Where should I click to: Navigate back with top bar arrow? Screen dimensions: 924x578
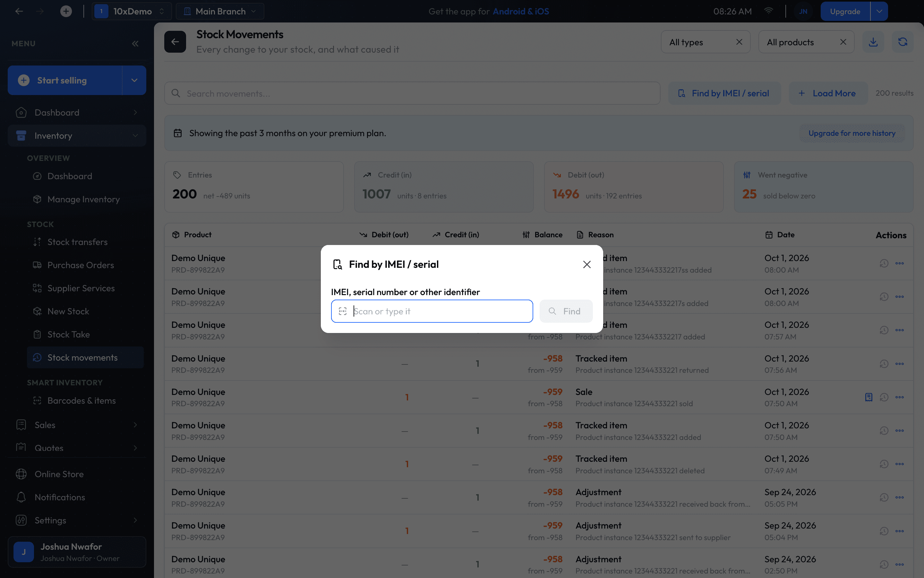click(x=19, y=12)
